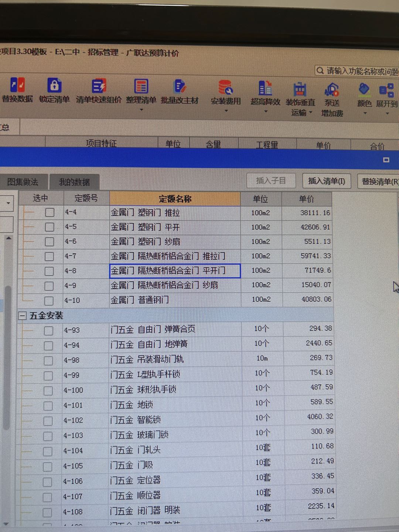This screenshot has height=532, width=399.
Task: Check the box for quota 4-4
Action: pyautogui.click(x=50, y=212)
